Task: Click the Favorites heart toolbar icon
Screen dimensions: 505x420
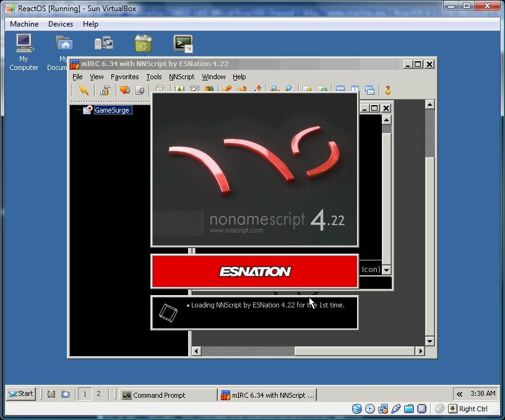Action: pos(124,90)
